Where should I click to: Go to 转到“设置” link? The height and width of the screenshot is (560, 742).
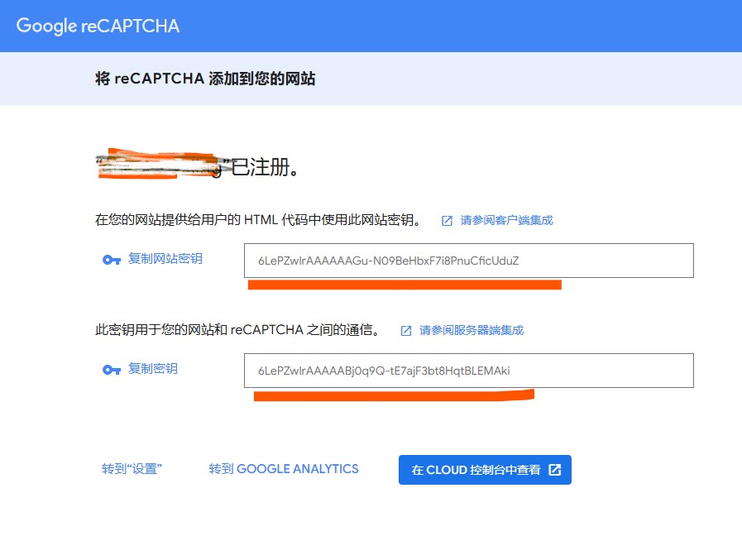[x=132, y=469]
